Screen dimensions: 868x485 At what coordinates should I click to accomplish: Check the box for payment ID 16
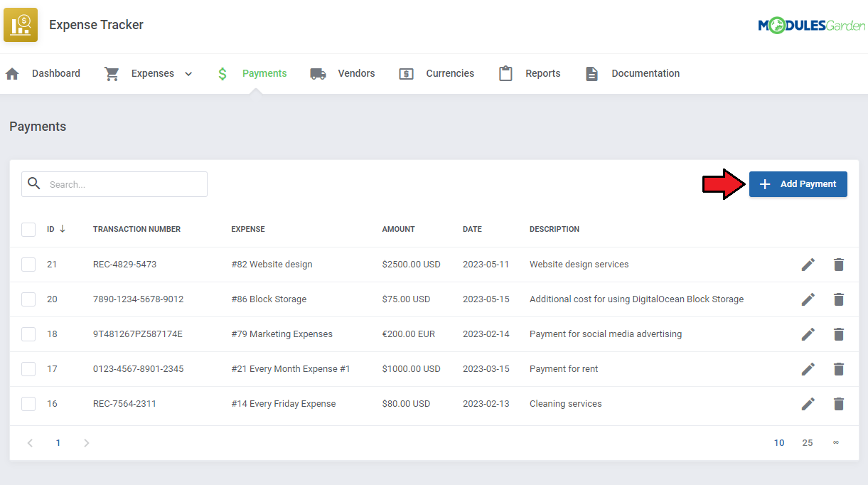click(x=28, y=404)
